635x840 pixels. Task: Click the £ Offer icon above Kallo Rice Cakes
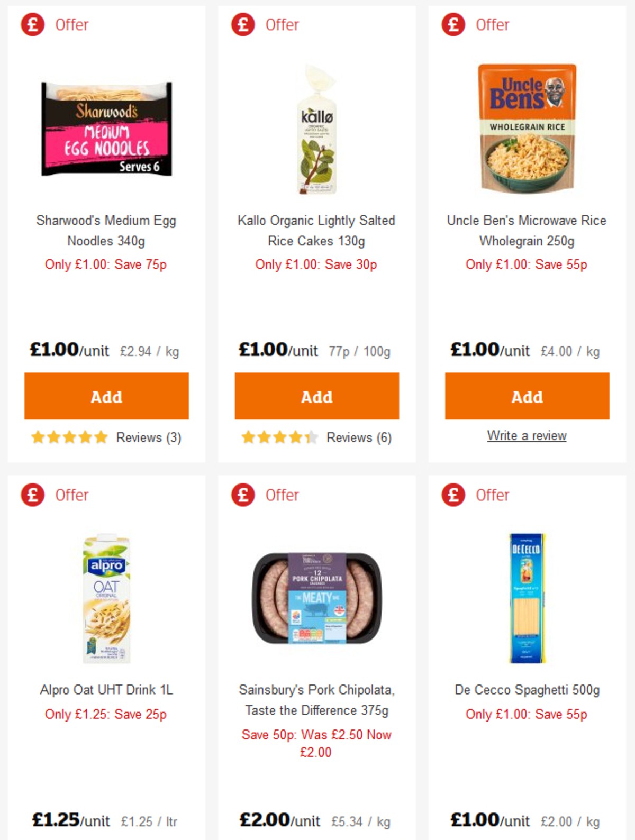(x=242, y=24)
